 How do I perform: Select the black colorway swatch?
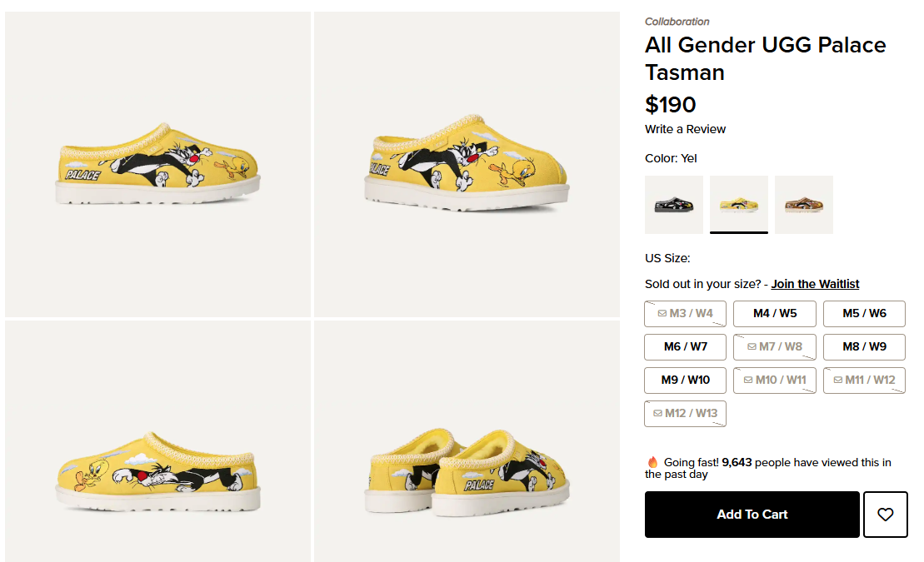pos(673,205)
